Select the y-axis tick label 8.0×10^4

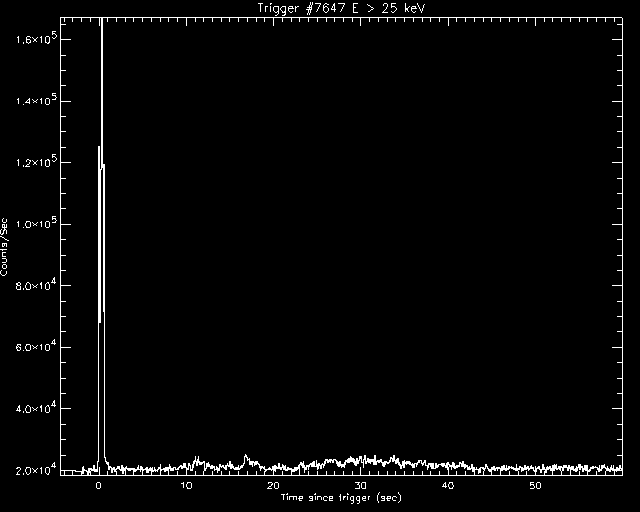(37, 284)
